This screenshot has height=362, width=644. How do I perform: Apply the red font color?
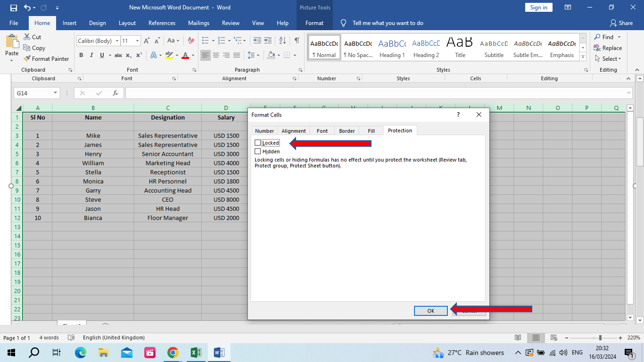[185, 55]
